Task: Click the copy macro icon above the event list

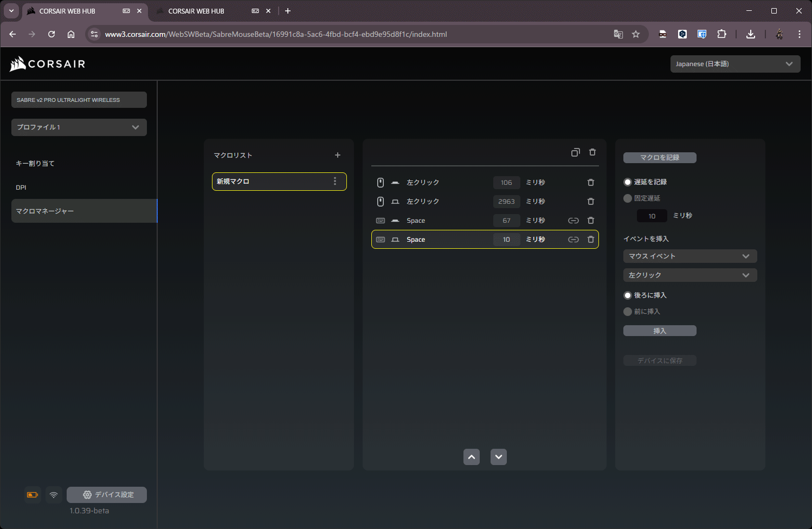Action: click(x=575, y=152)
